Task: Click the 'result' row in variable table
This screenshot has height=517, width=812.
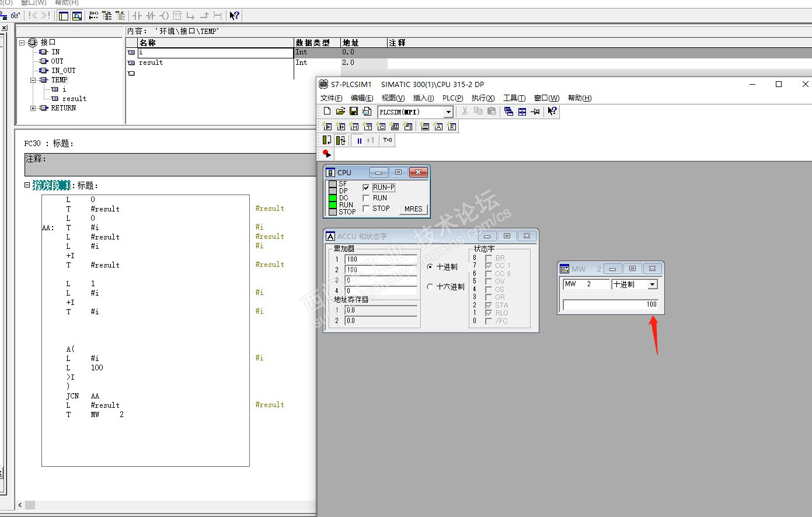Action: (215, 63)
